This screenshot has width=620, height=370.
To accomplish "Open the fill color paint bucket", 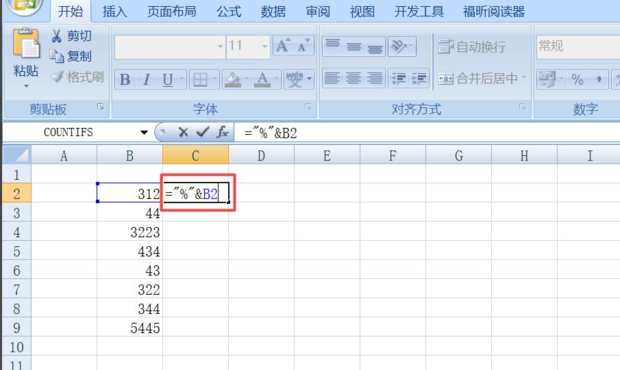I will coord(233,79).
